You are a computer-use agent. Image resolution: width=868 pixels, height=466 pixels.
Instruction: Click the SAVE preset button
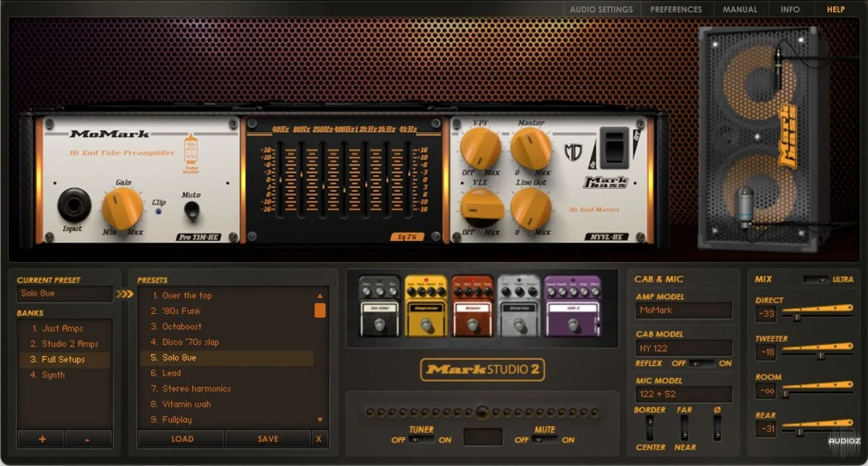pos(268,439)
